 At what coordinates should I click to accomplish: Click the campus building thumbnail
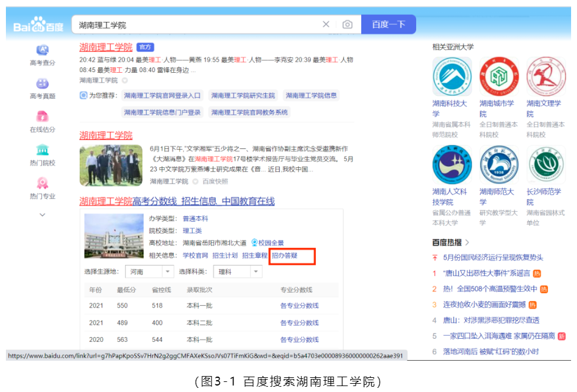(114, 236)
